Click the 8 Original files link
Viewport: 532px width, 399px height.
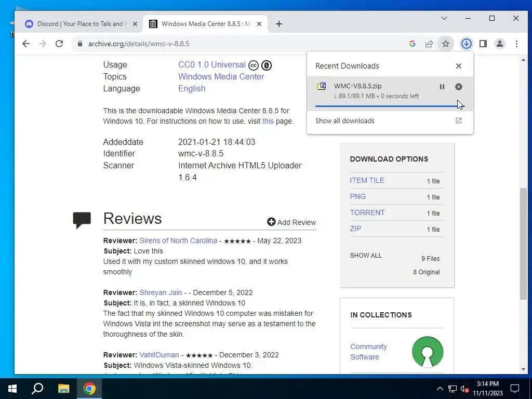[427, 272]
